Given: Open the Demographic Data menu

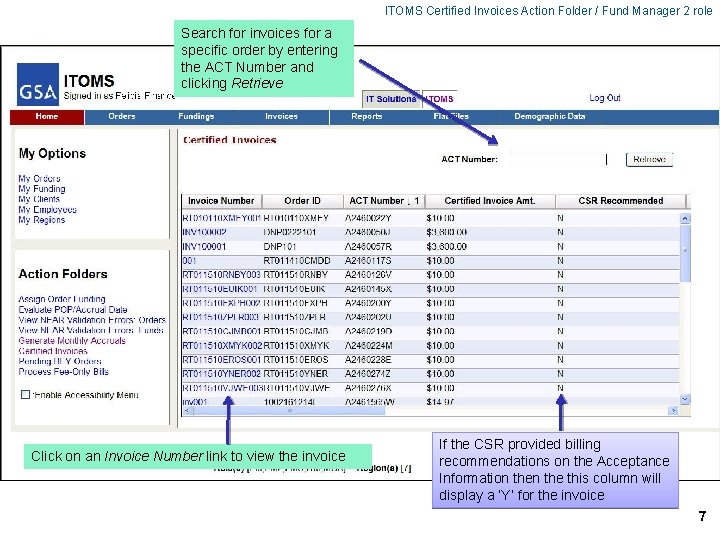Looking at the screenshot, I should pyautogui.click(x=550, y=117).
